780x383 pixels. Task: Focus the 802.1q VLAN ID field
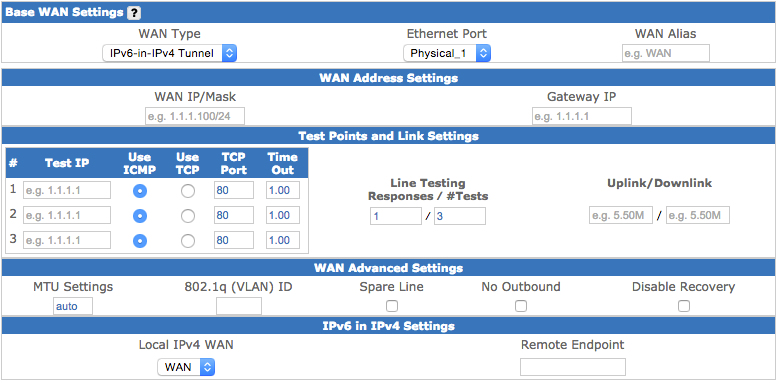pos(239,306)
